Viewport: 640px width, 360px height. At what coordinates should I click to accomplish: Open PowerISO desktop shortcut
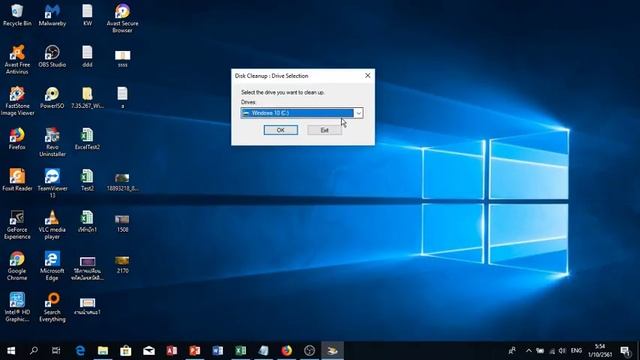pos(52,98)
